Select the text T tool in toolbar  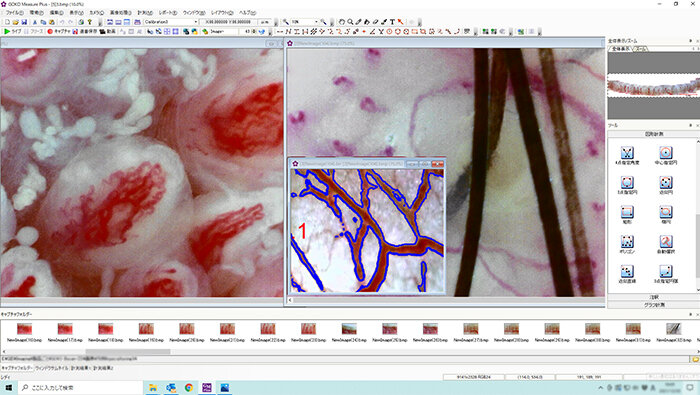[392, 21]
